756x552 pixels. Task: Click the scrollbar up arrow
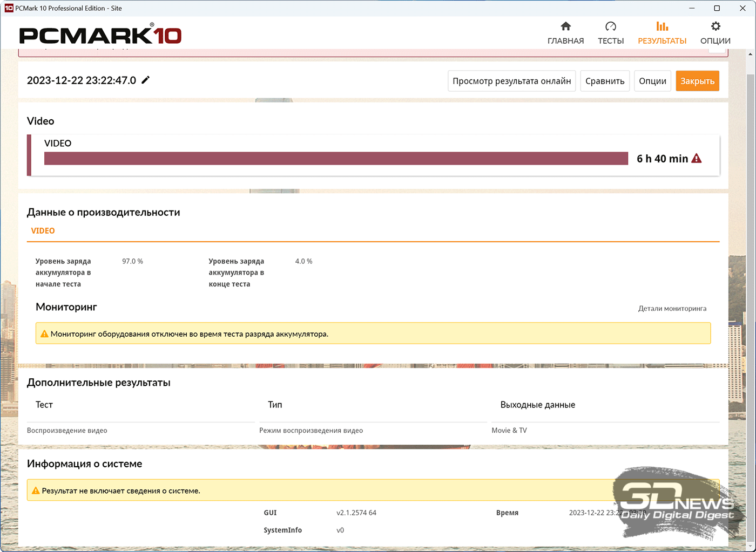750,54
